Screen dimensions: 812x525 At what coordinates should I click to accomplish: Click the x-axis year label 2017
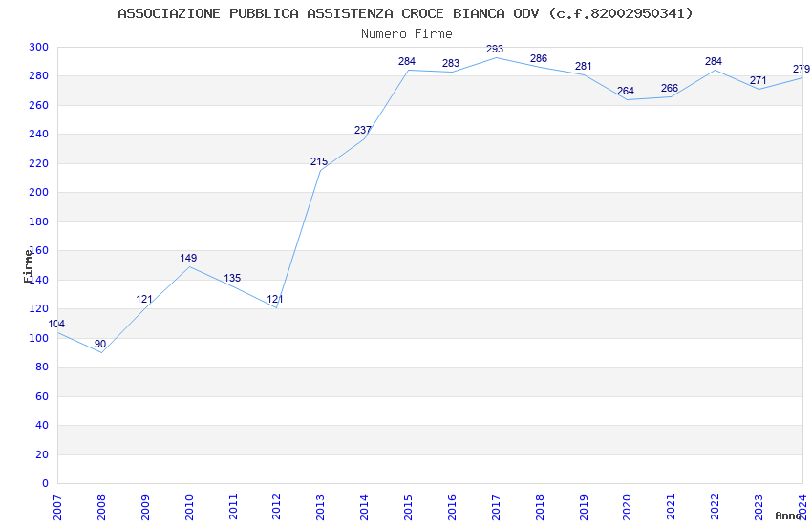click(x=496, y=508)
